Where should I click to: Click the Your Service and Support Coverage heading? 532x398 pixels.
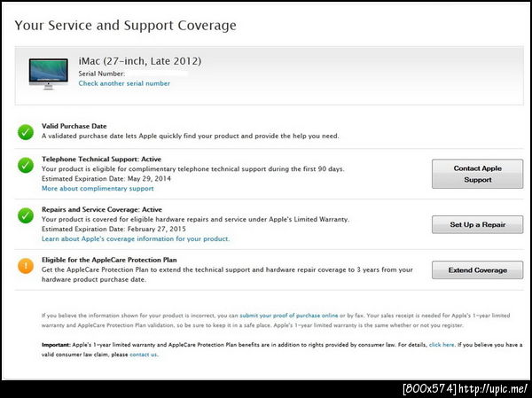126,26
